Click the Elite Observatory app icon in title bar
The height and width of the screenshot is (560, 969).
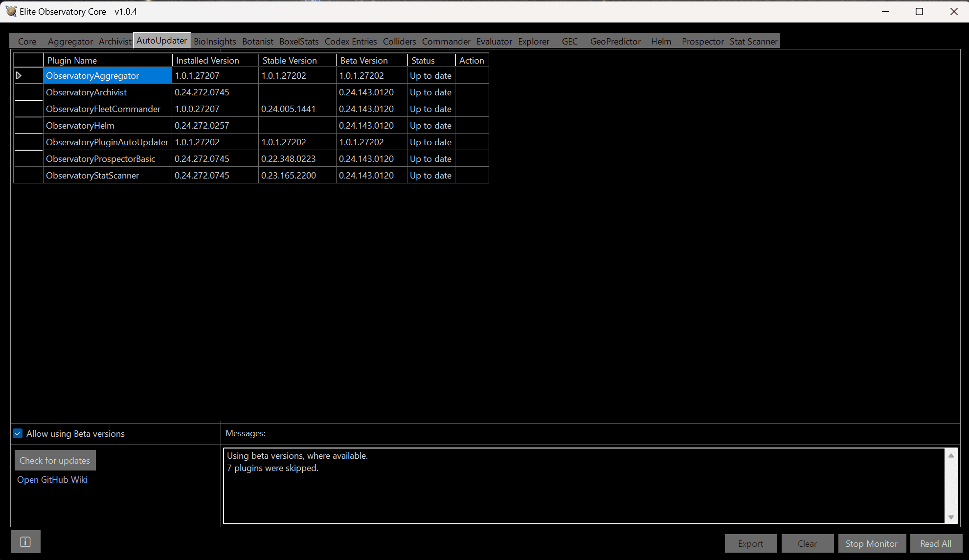point(11,11)
